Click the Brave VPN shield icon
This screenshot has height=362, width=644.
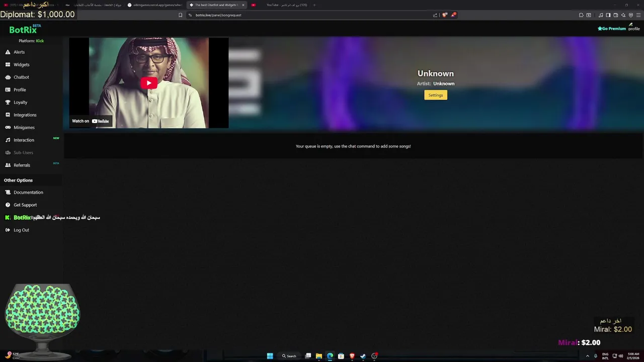tap(631, 15)
